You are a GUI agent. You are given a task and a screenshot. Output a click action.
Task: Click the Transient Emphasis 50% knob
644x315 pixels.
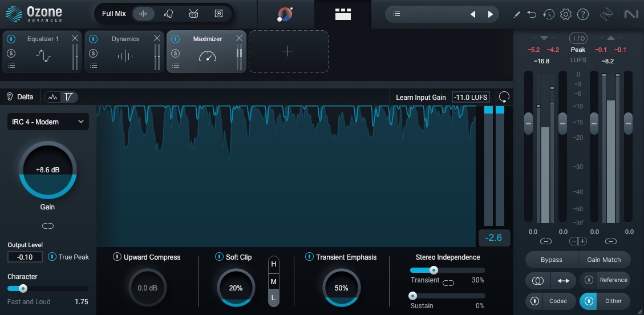coord(341,288)
